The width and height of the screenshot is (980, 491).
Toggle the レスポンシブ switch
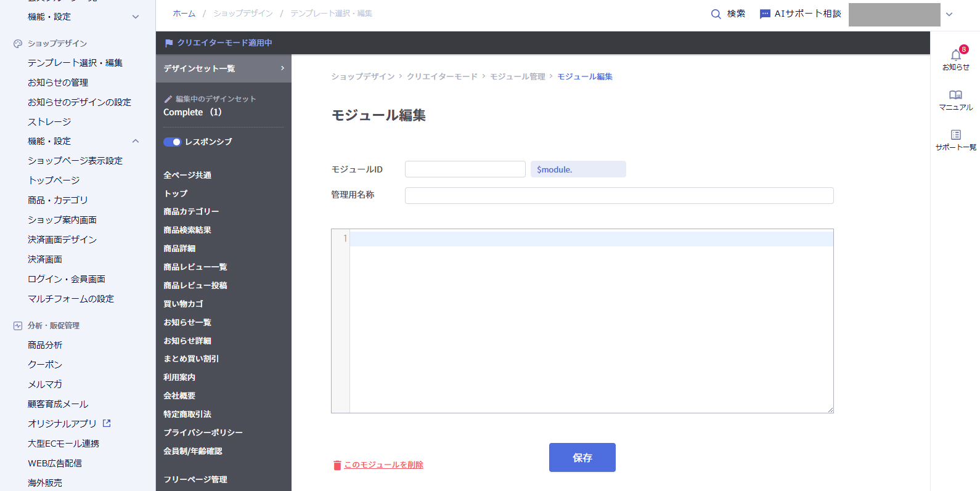172,142
